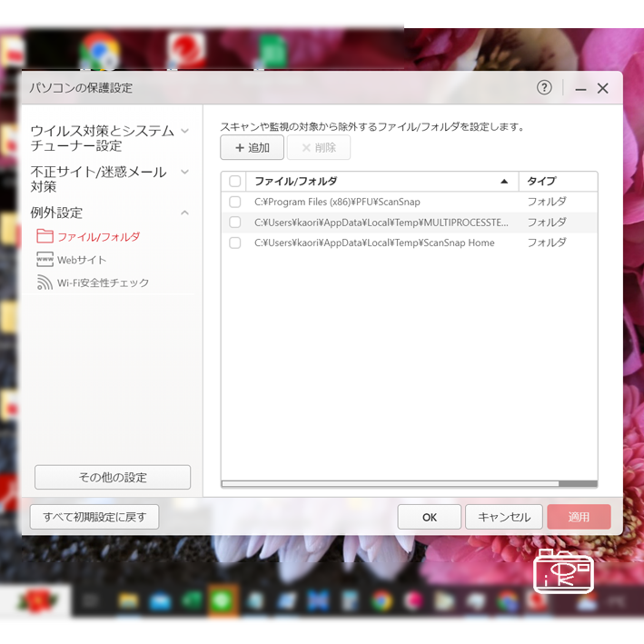Viewport: 644px width, 644px height.
Task: Click the horizontal scrollbar under the list
Action: click(409, 484)
